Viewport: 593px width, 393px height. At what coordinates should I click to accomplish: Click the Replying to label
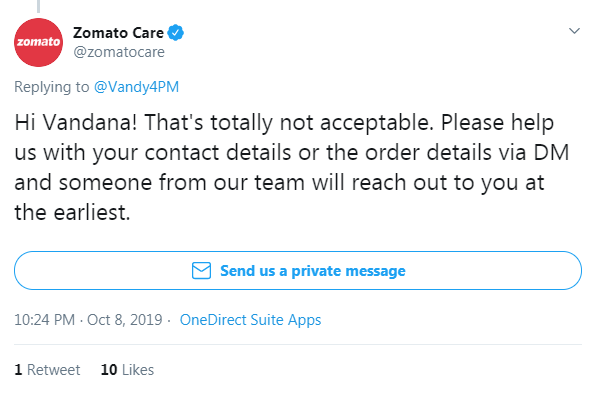point(52,87)
